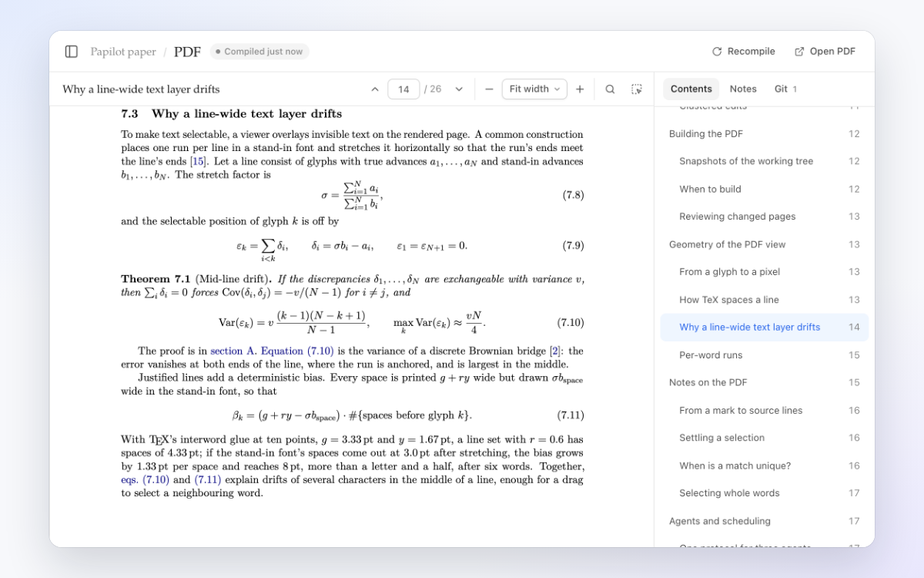Open search with the magnifier icon
924x578 pixels.
[x=610, y=89]
